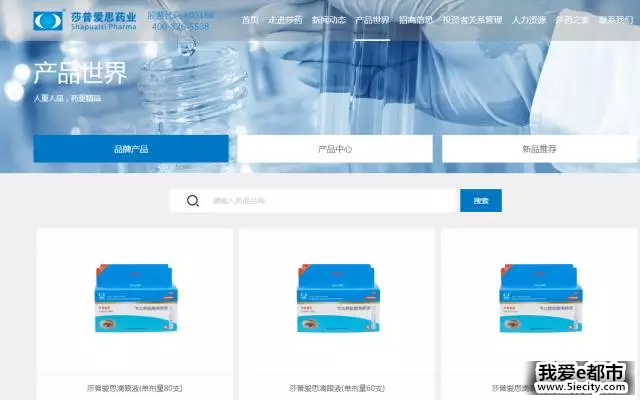Switch to the 品牌产品 tab
640x400 pixels.
tap(131, 149)
